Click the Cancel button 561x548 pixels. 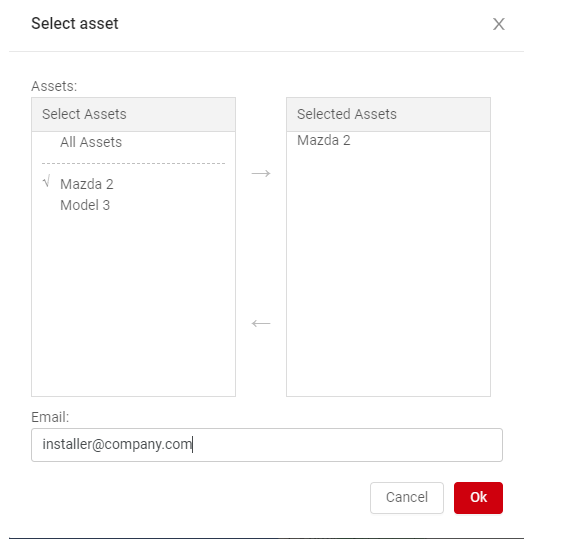pos(407,498)
